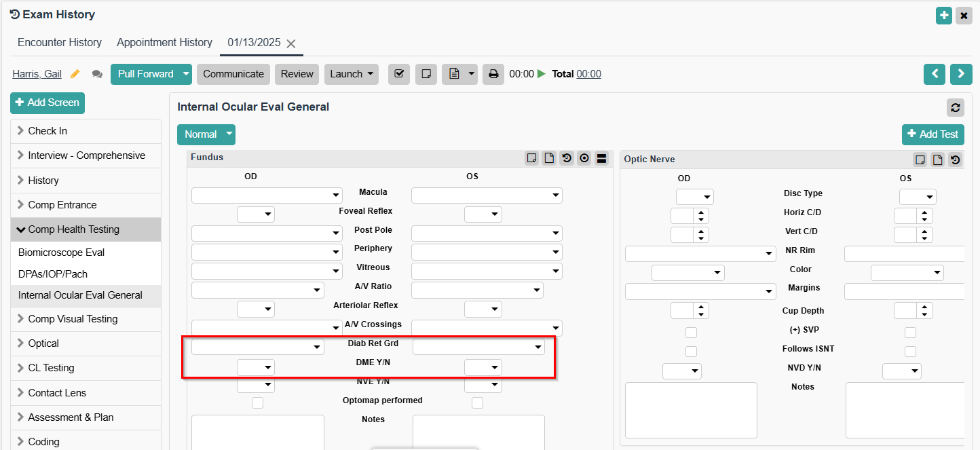The height and width of the screenshot is (450, 980).
Task: Refresh the Internal Ocular Eval General screen
Action: [x=955, y=107]
